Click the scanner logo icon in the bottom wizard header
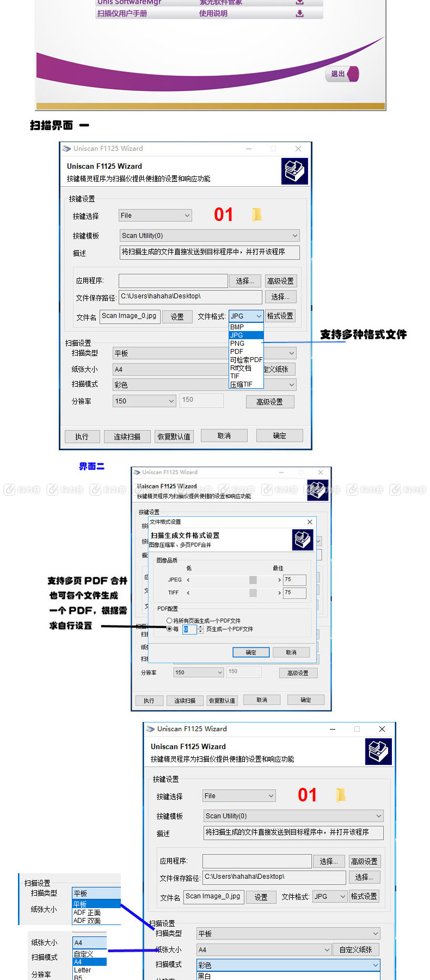430x980 pixels. pyautogui.click(x=379, y=751)
